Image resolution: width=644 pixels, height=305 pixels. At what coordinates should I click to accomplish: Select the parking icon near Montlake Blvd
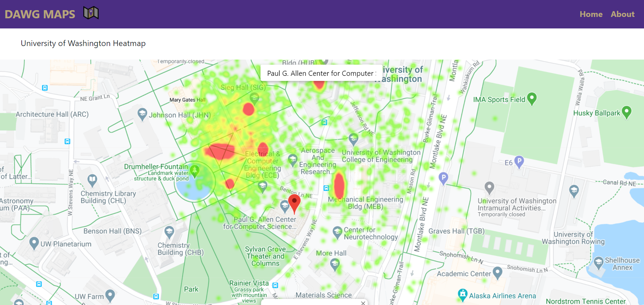tap(443, 178)
